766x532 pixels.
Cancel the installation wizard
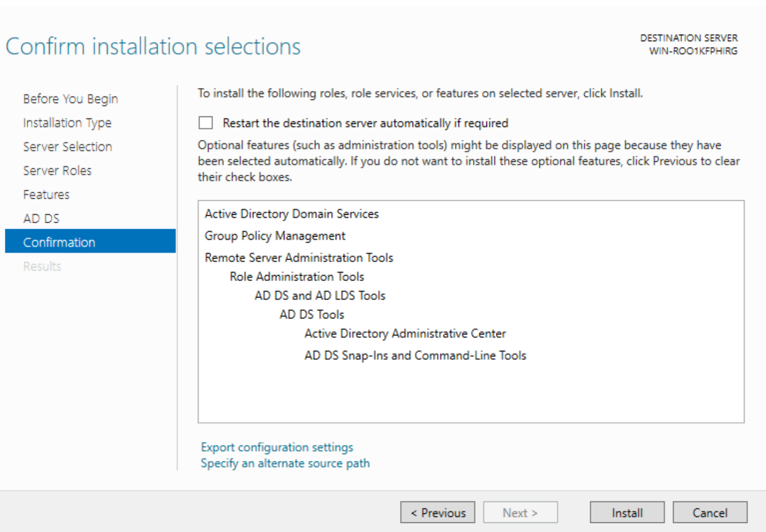coord(709,513)
